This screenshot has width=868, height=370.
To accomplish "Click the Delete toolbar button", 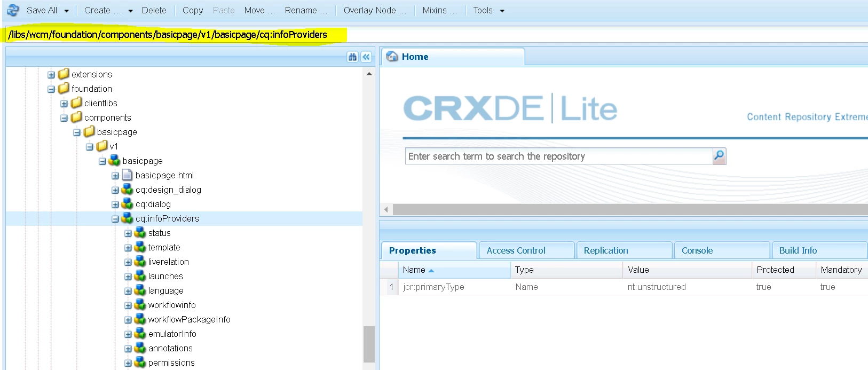I will point(154,10).
